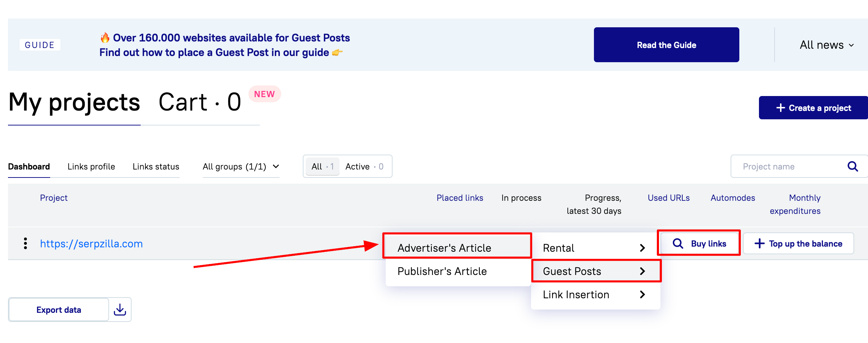Click the Read the Guide button

tap(666, 45)
